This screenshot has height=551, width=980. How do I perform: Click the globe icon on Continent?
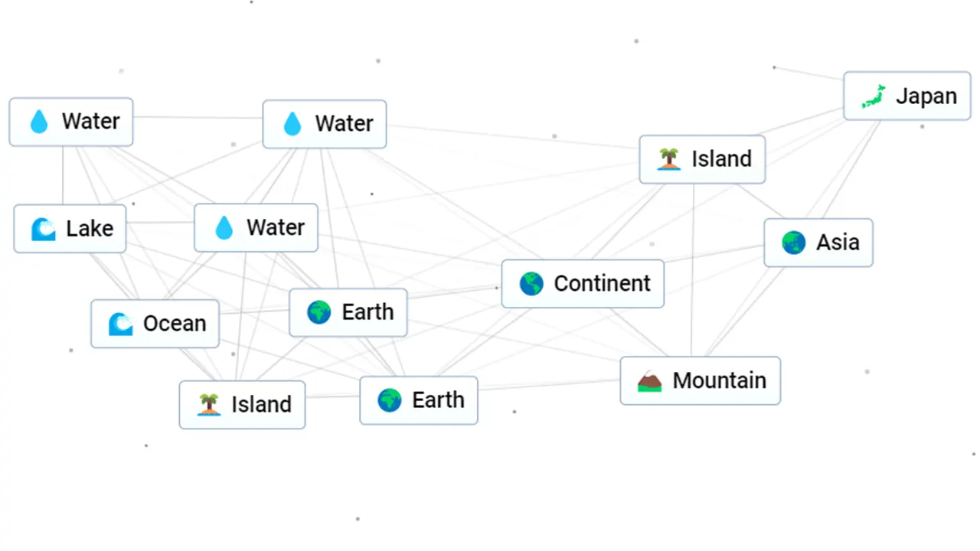pyautogui.click(x=531, y=284)
